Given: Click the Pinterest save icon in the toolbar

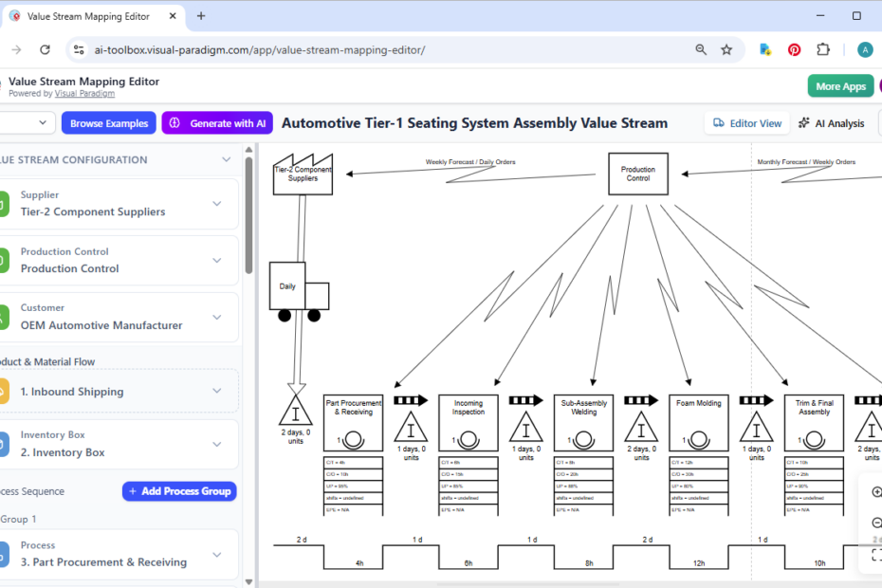Looking at the screenshot, I should 794,49.
